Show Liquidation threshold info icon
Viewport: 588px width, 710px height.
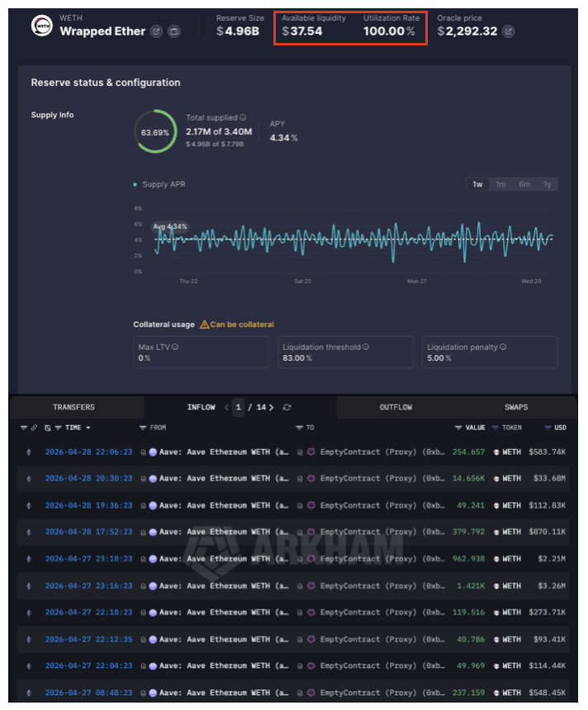[x=366, y=347]
